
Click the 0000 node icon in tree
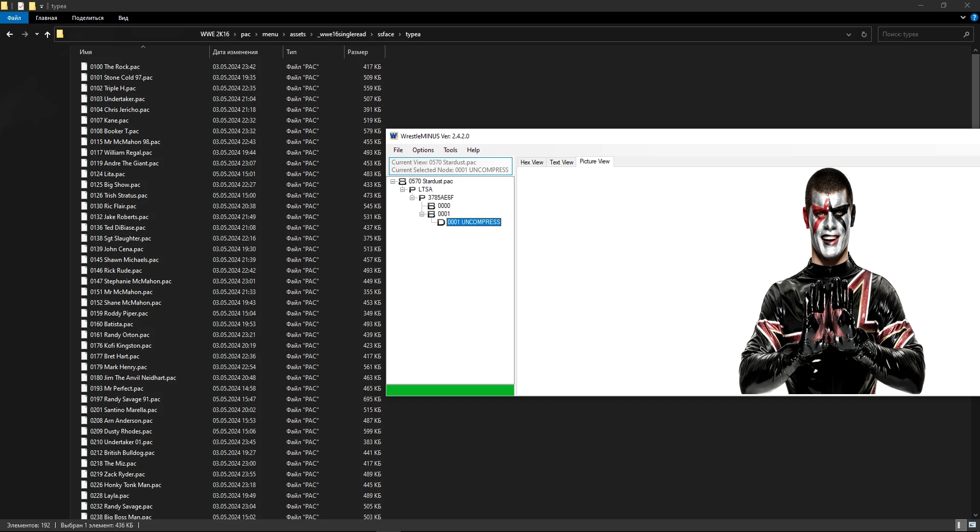[x=431, y=206]
